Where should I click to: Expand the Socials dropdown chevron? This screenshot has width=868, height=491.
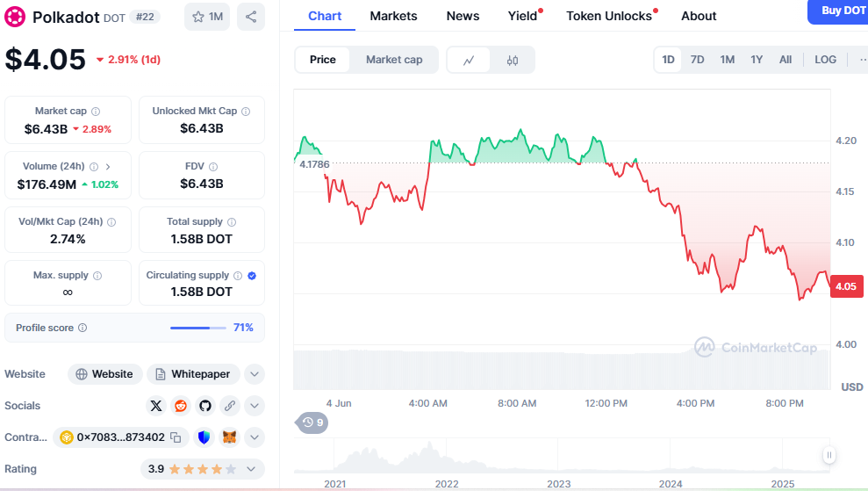point(255,406)
